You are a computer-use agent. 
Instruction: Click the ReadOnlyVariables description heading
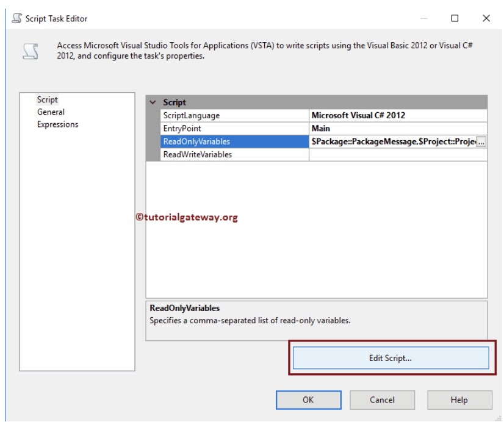184,308
